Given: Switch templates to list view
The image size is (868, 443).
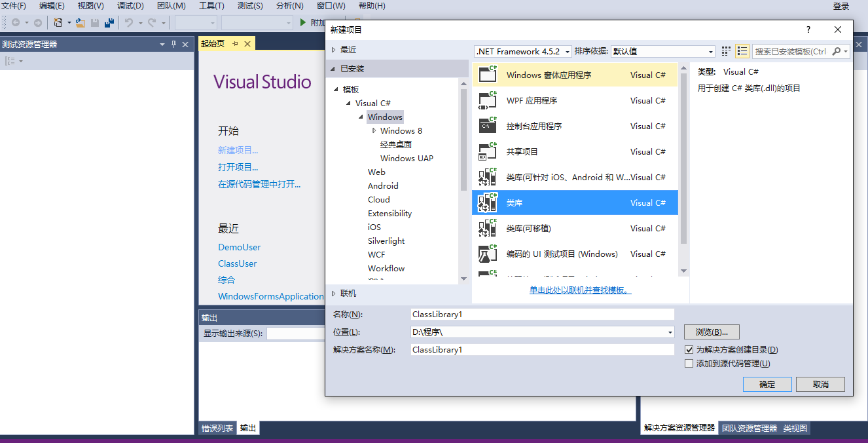Looking at the screenshot, I should point(742,51).
